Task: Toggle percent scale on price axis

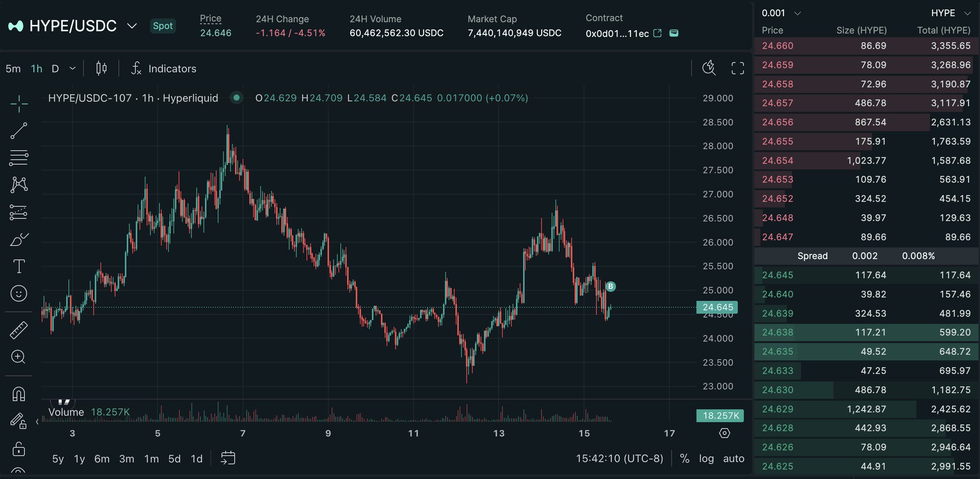Action: coord(684,458)
